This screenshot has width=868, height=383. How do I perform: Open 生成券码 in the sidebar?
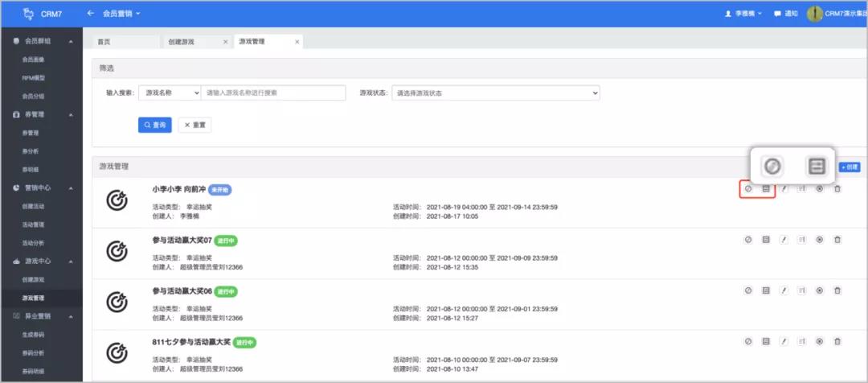33,334
